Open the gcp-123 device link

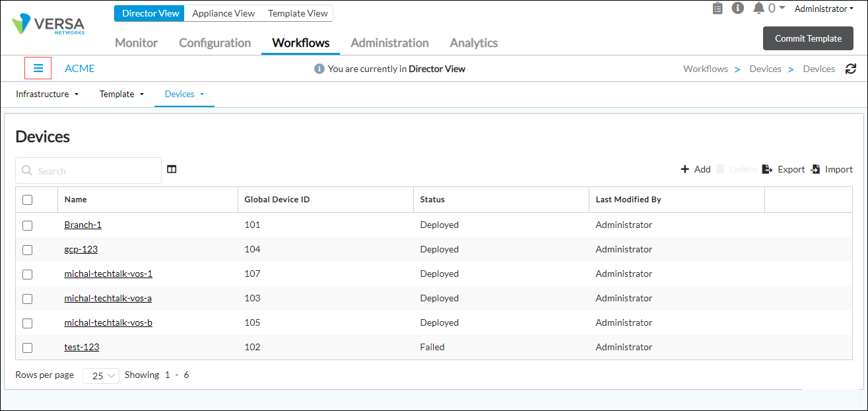point(81,249)
